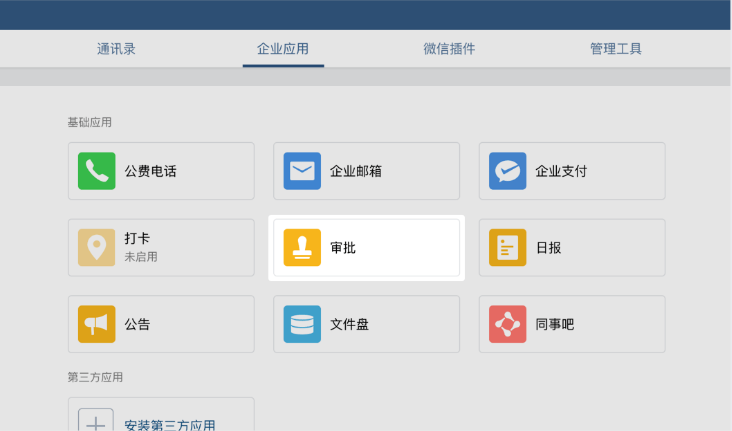
Task: Select the 企业应用 tab
Action: (x=283, y=49)
